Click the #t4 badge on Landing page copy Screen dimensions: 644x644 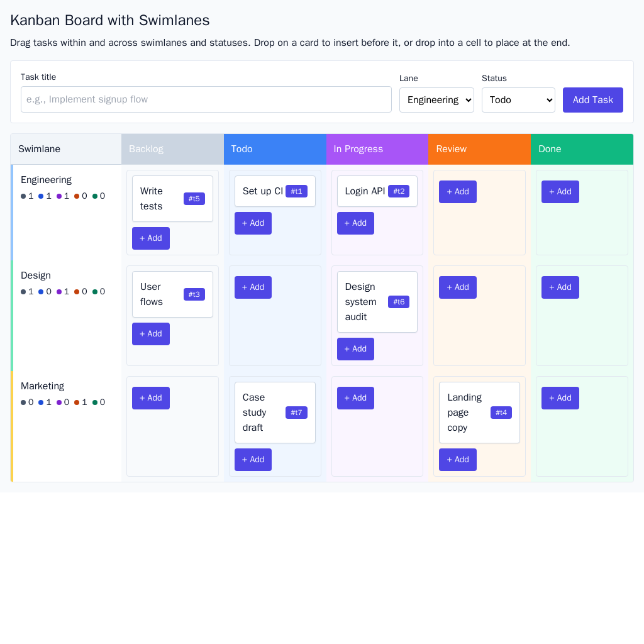click(501, 413)
